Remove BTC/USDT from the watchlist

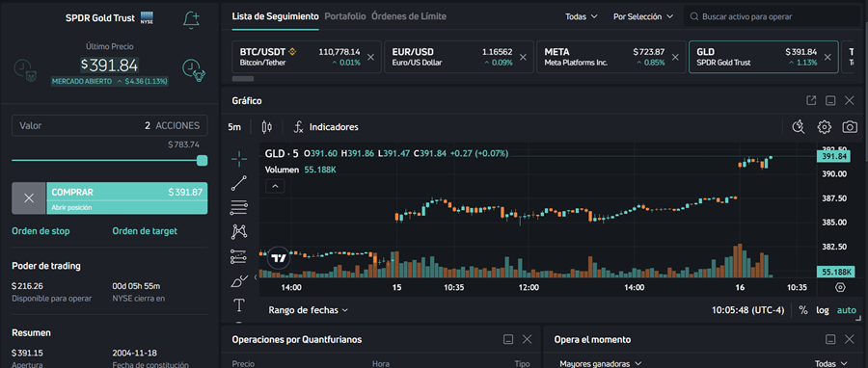click(x=371, y=57)
